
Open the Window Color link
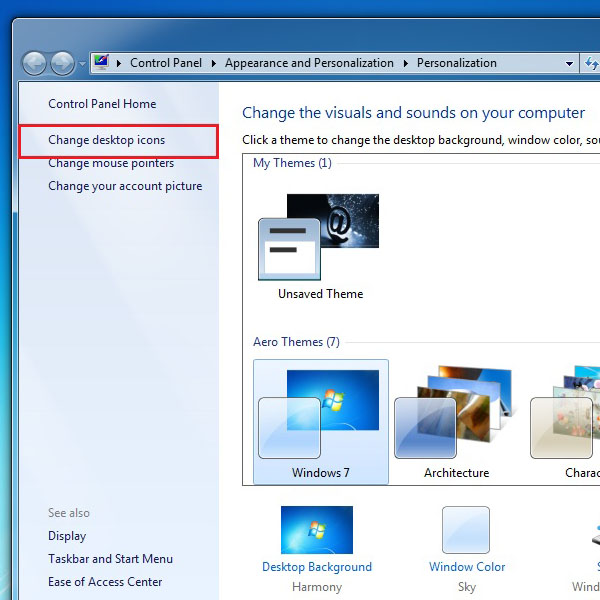(467, 567)
